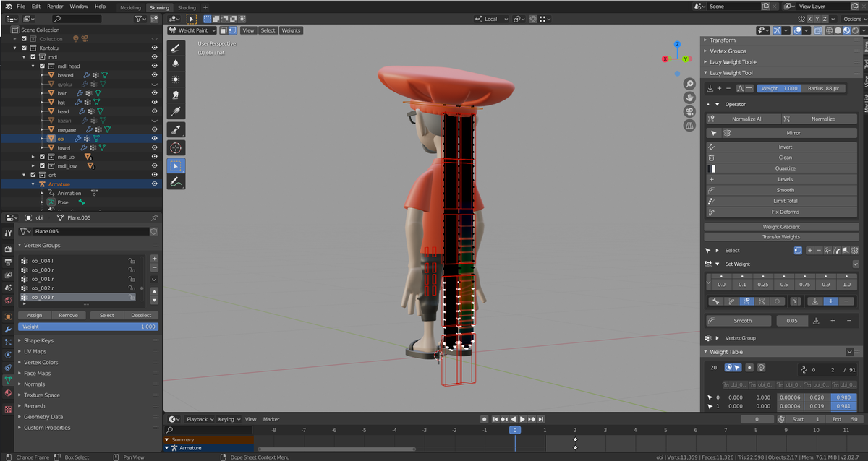
Task: Click the zoom view gizmo icon
Action: (x=689, y=84)
